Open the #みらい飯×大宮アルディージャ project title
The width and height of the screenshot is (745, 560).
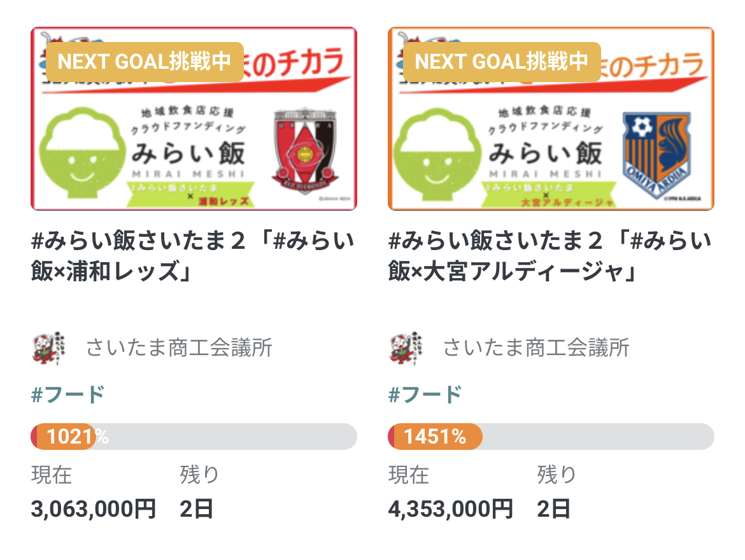coord(550,256)
